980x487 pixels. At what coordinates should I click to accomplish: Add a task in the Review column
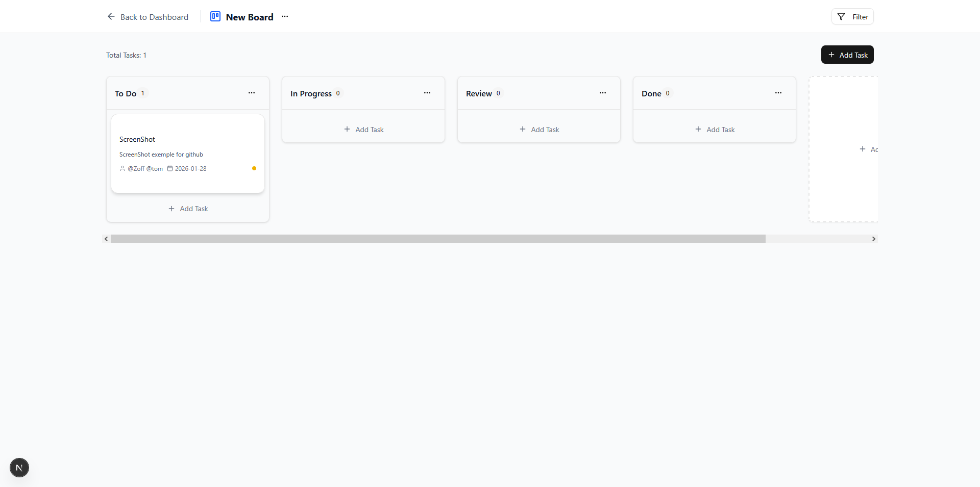pos(539,129)
